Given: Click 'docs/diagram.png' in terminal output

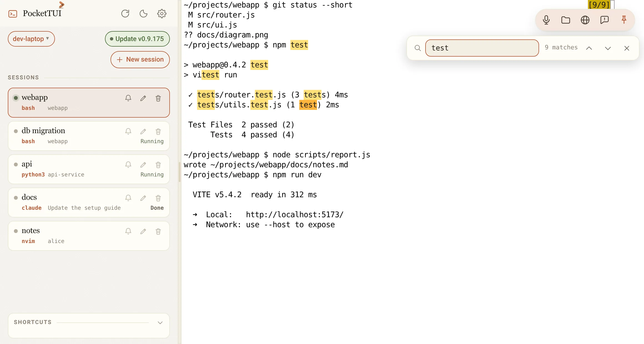Looking at the screenshot, I should (x=233, y=35).
